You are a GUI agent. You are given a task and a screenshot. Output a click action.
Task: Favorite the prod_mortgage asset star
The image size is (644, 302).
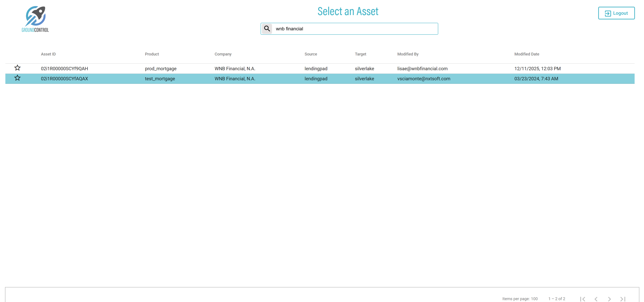pos(17,68)
